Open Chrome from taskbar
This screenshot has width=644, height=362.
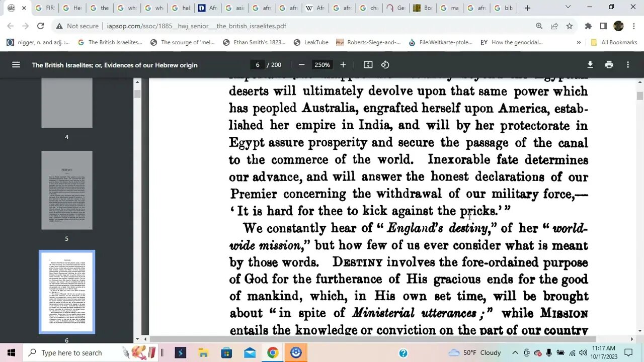point(273,352)
